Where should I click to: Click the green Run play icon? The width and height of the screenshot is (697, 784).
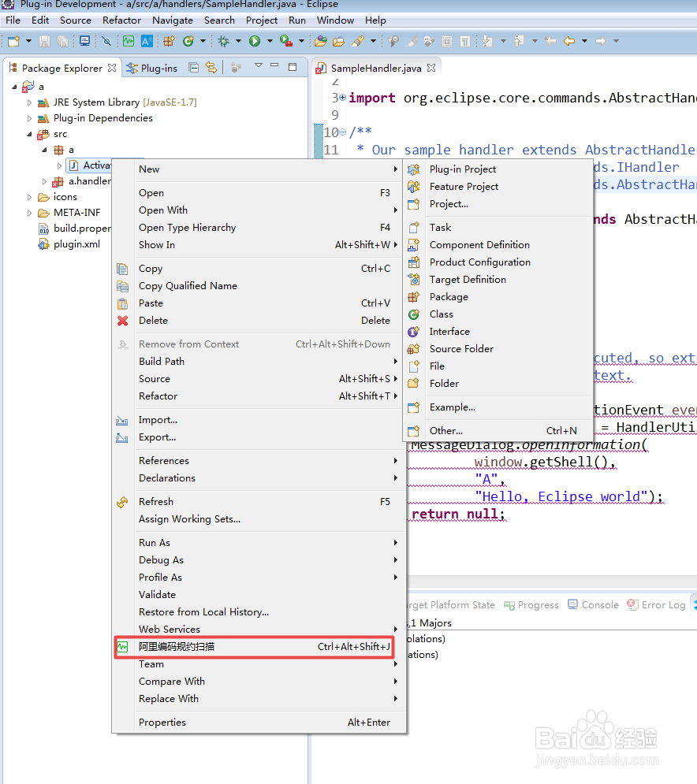tap(255, 41)
